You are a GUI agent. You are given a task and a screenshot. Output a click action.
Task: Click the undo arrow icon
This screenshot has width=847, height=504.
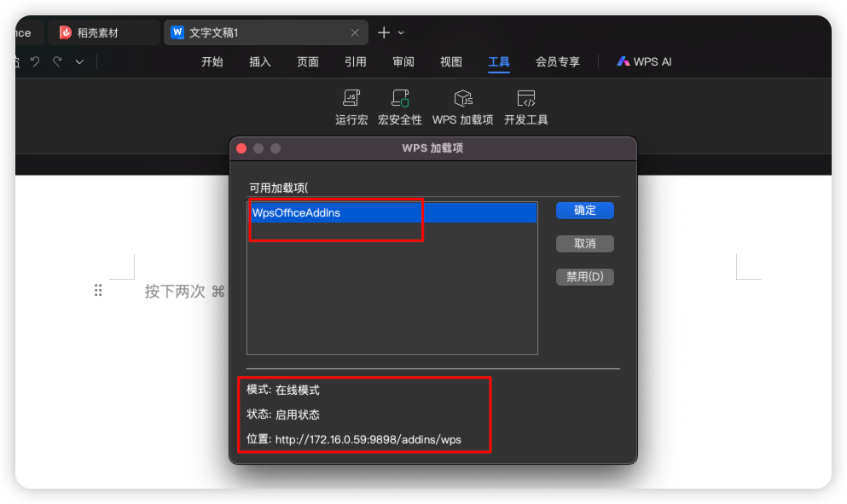pyautogui.click(x=35, y=61)
